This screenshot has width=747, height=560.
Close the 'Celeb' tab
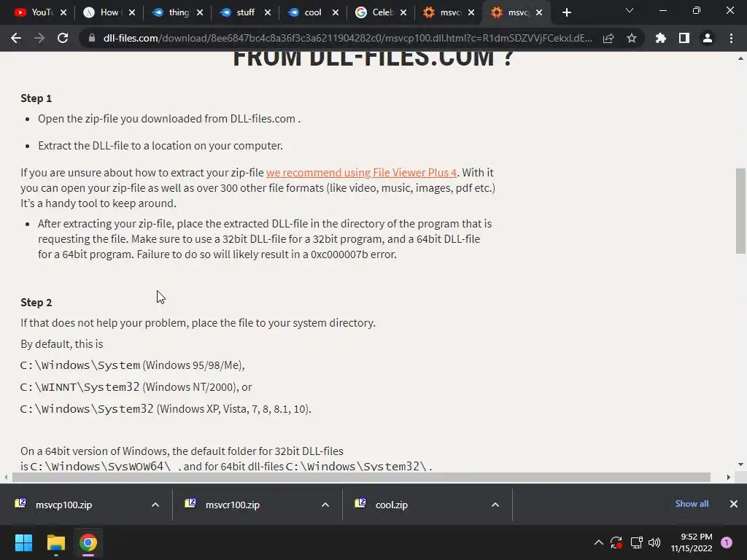(x=403, y=12)
